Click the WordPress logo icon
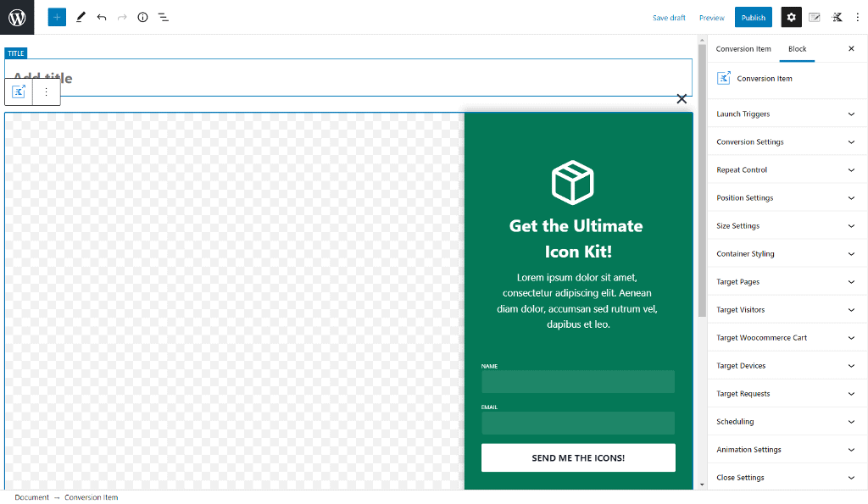The width and height of the screenshot is (868, 504). click(x=17, y=17)
